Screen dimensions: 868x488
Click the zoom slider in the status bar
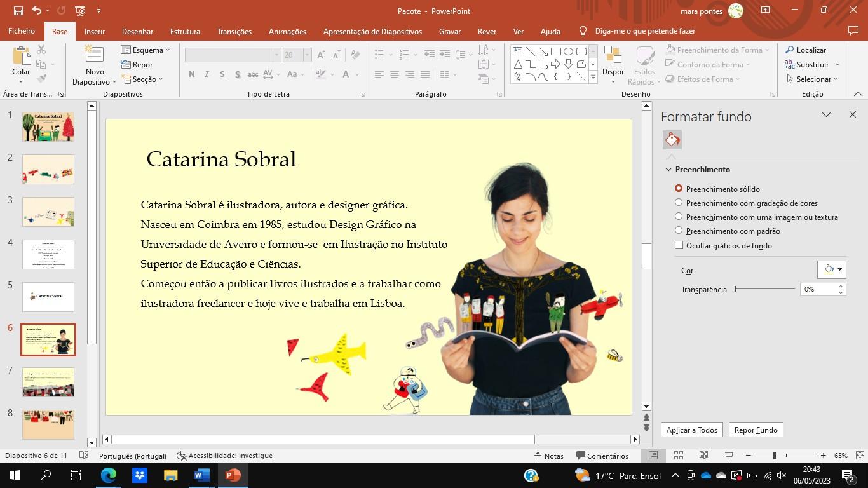pos(785,456)
